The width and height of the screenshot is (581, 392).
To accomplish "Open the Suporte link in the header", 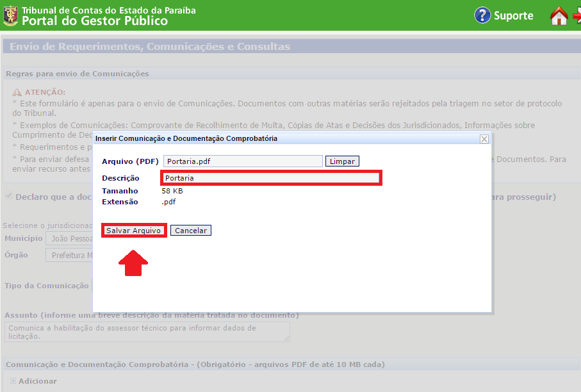I will (x=513, y=16).
